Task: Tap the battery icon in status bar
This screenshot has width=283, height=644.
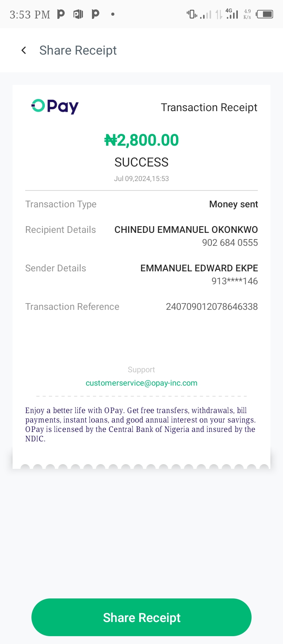Action: (x=265, y=15)
